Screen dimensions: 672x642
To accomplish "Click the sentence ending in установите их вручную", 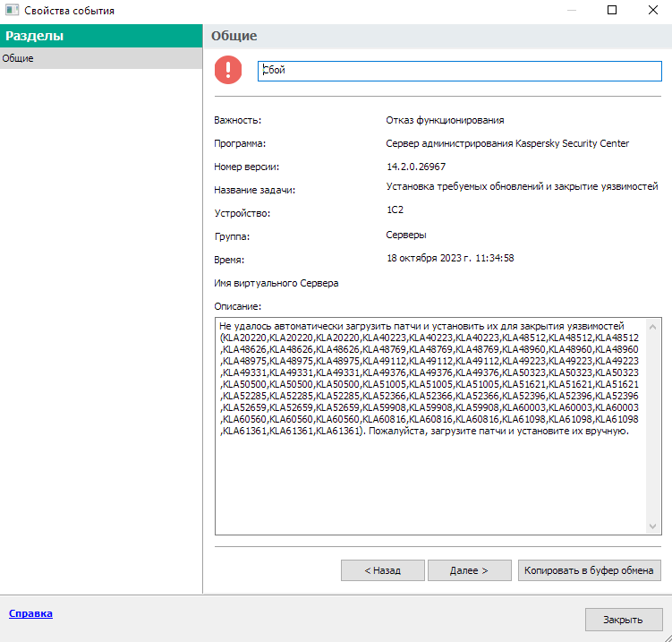I will [499, 431].
